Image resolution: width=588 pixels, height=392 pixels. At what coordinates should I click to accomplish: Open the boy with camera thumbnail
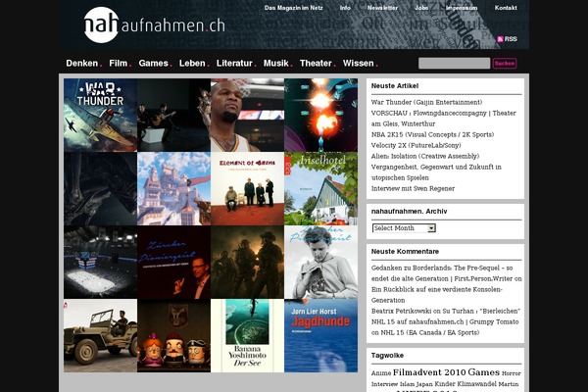pos(321,263)
